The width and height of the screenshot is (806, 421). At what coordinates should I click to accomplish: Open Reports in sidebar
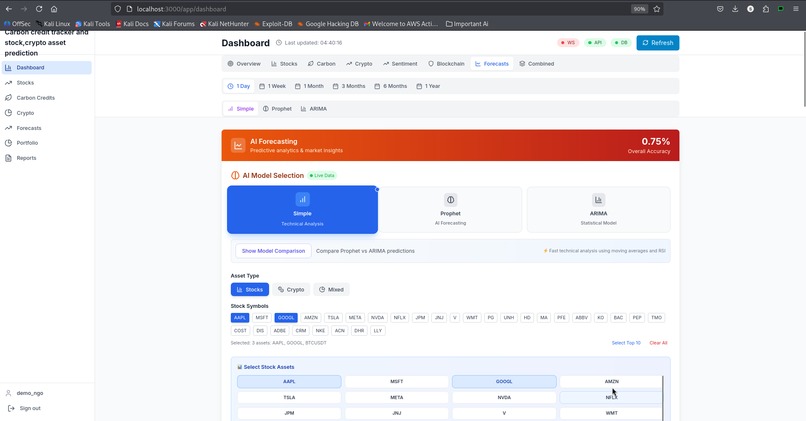tap(47, 158)
